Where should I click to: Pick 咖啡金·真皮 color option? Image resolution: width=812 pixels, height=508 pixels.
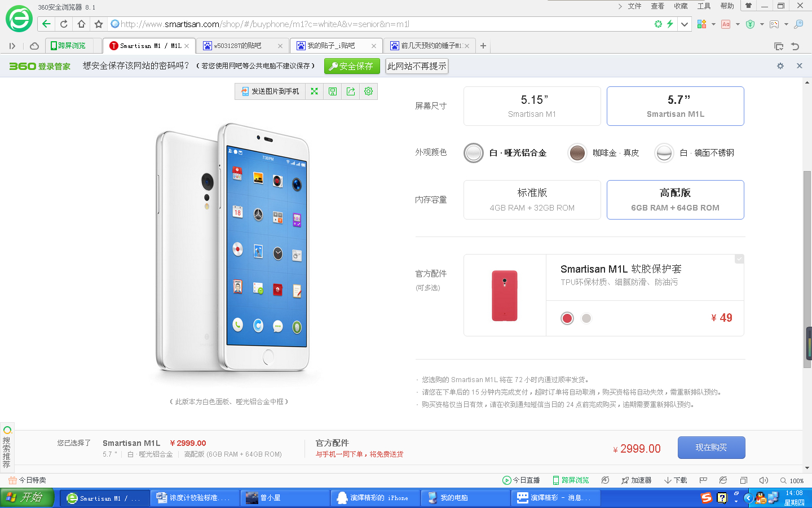(603, 153)
